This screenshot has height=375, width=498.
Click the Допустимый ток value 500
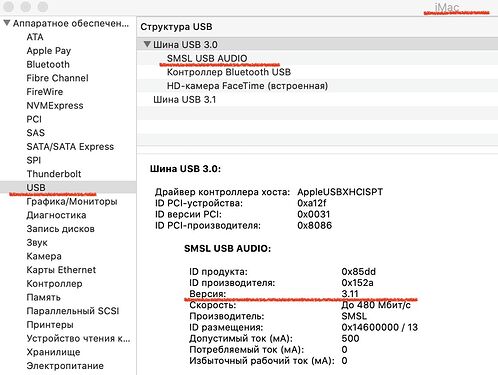click(x=350, y=339)
